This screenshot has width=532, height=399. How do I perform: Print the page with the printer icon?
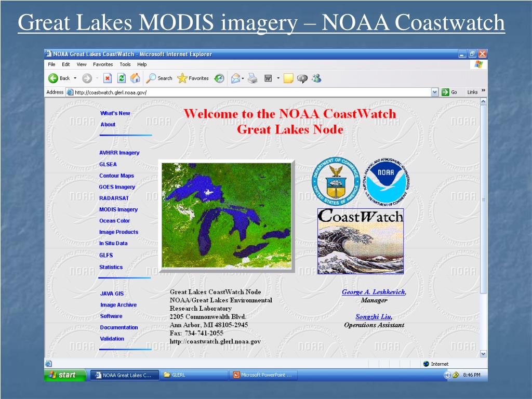point(253,78)
